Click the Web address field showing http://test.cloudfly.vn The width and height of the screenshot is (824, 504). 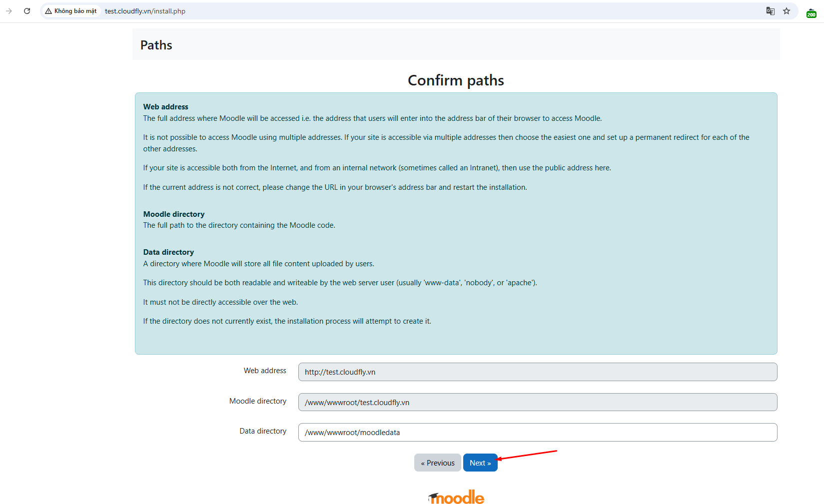[537, 372]
